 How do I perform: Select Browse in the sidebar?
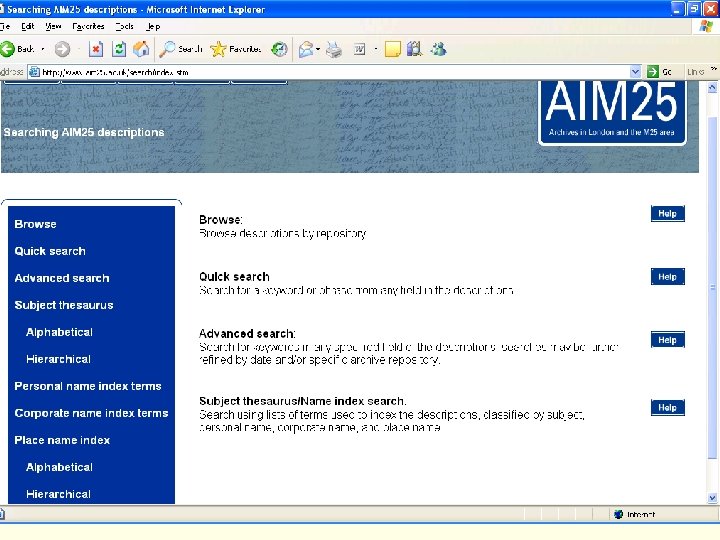[x=35, y=224]
